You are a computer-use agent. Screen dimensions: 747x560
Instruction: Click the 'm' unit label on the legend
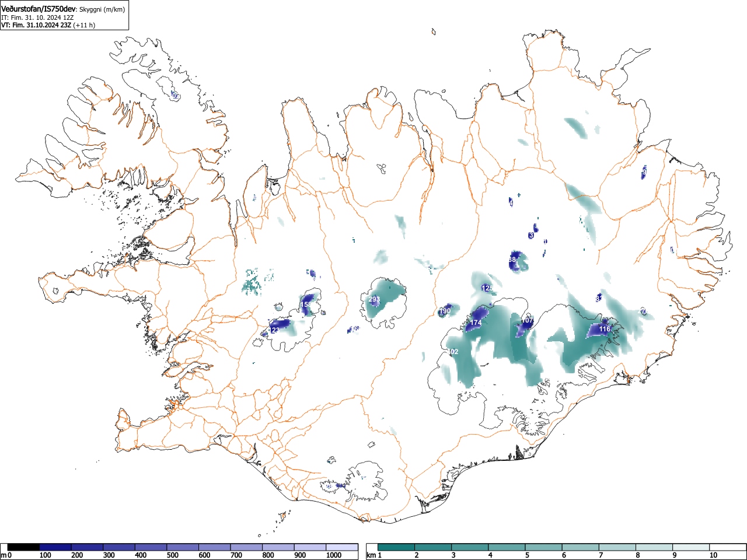click(4, 555)
